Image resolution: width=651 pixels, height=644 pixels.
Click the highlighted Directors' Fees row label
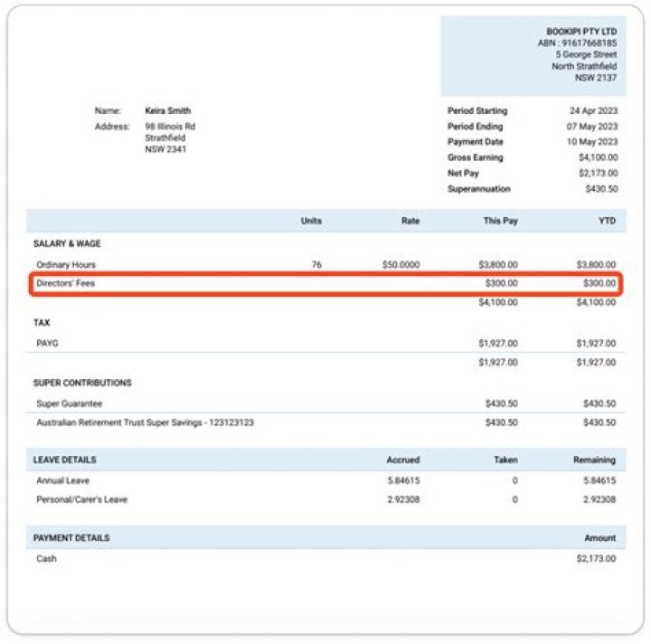pyautogui.click(x=65, y=283)
